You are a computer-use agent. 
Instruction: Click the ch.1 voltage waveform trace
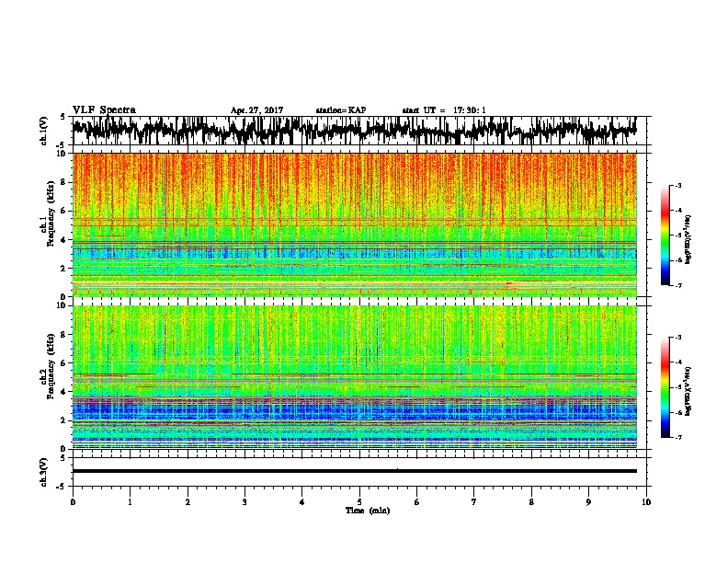coord(355,131)
